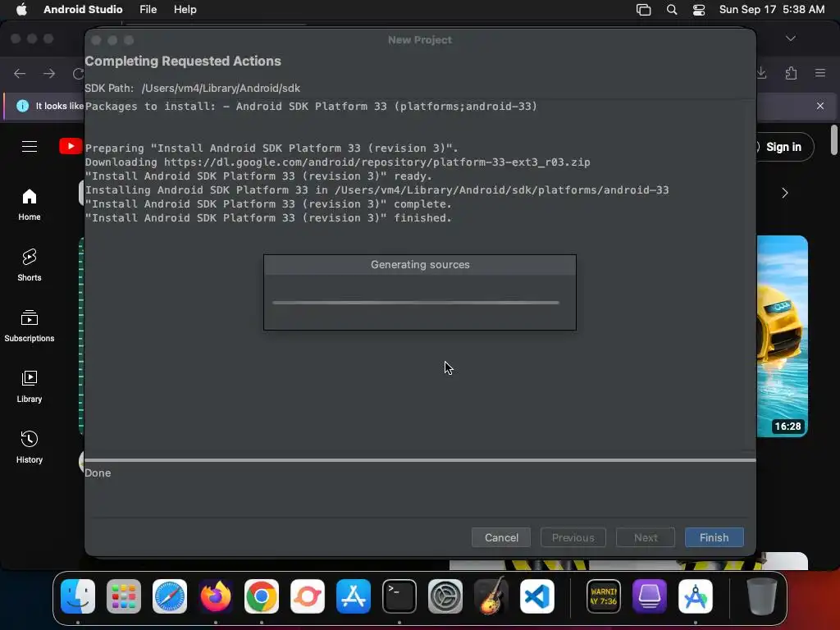Open Terminal from the Dock
Image resolution: width=840 pixels, height=630 pixels.
click(399, 596)
